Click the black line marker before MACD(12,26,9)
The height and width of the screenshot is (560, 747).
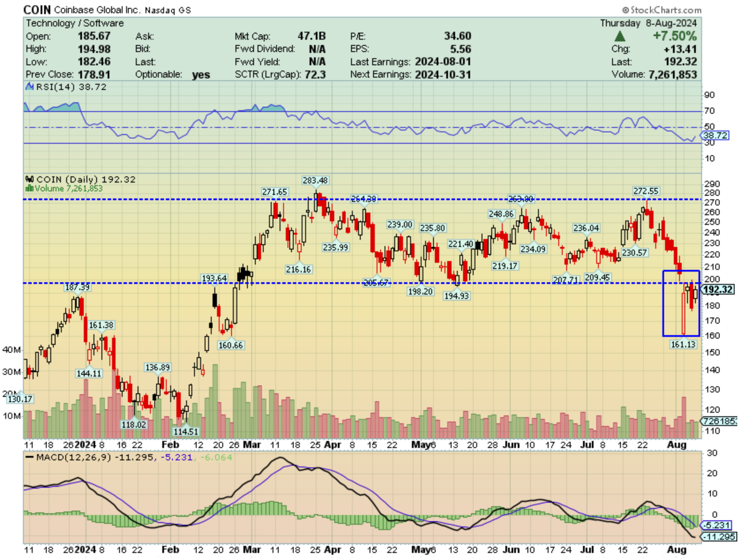[x=30, y=458]
